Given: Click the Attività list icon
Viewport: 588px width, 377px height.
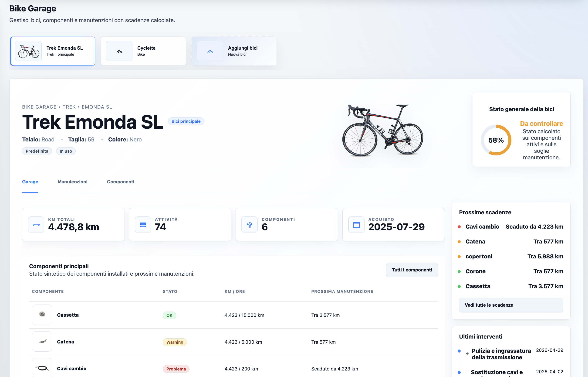Looking at the screenshot, I should pyautogui.click(x=143, y=224).
